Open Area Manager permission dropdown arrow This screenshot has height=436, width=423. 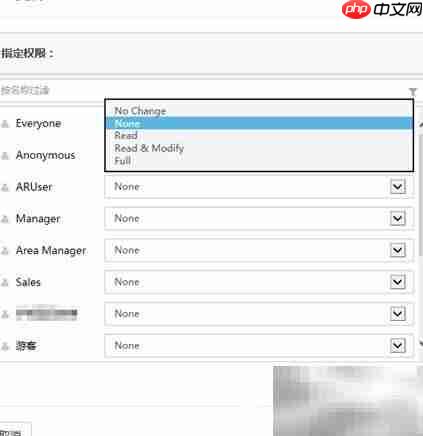pyautogui.click(x=398, y=250)
